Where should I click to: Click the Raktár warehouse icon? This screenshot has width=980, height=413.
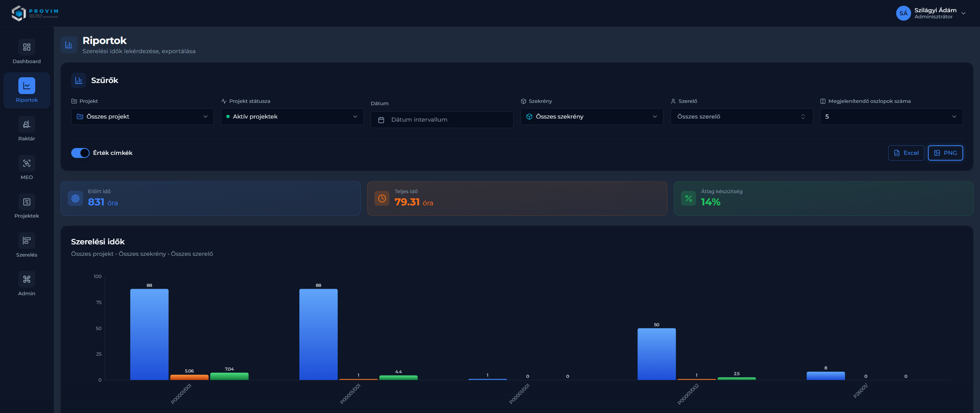point(26,124)
